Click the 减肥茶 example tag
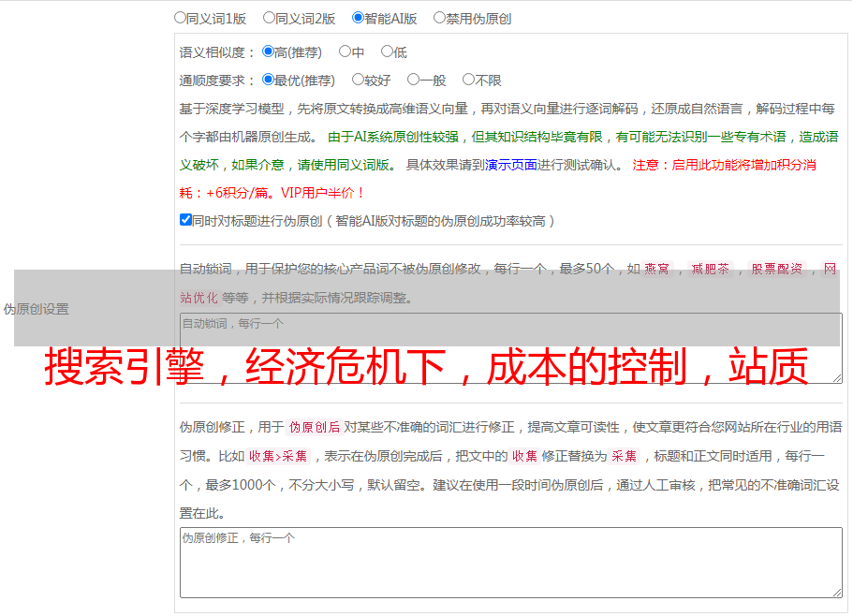This screenshot has height=616, width=853. pos(710,269)
